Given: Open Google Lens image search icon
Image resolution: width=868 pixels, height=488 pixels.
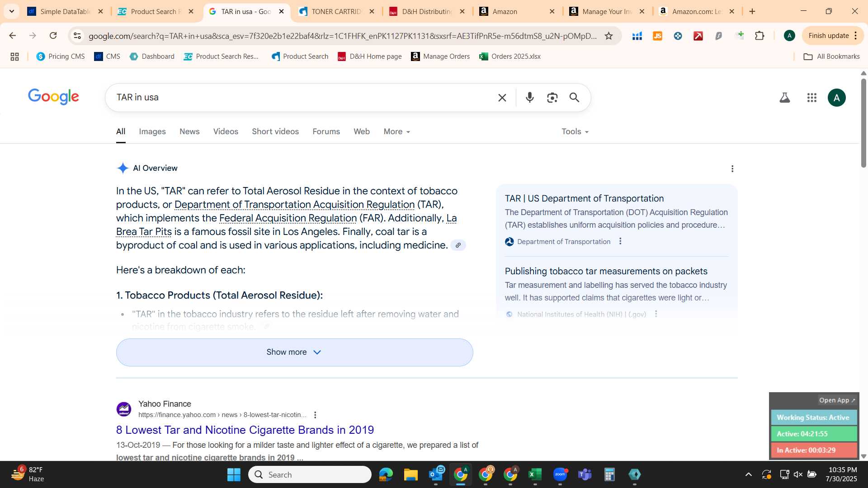Looking at the screenshot, I should pos(552,98).
